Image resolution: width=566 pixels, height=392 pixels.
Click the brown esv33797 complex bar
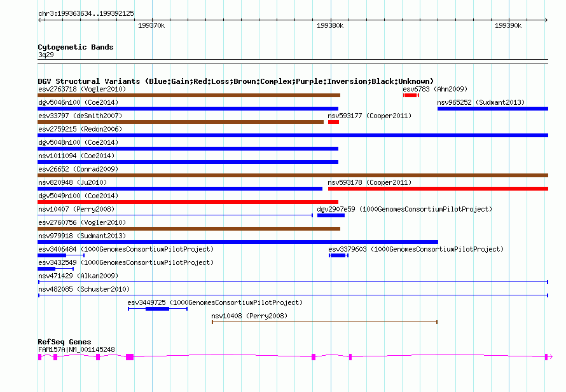[181, 122]
